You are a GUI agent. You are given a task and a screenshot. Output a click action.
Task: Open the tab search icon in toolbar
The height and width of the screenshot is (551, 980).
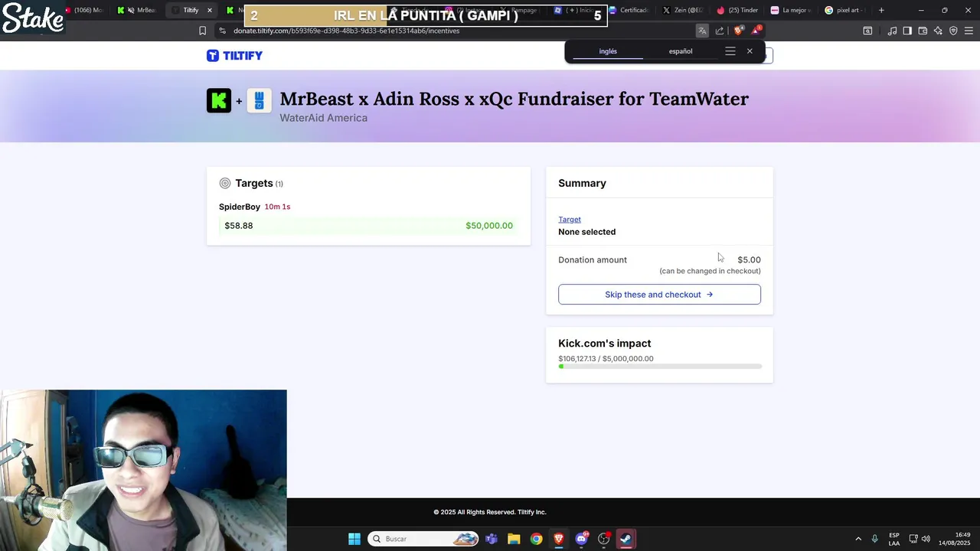(x=867, y=31)
